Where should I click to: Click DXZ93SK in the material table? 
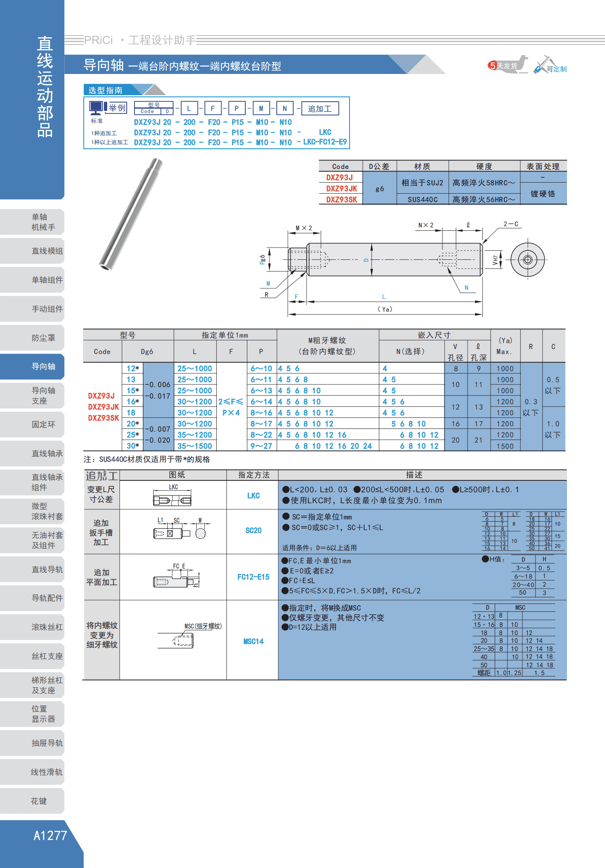point(341,199)
